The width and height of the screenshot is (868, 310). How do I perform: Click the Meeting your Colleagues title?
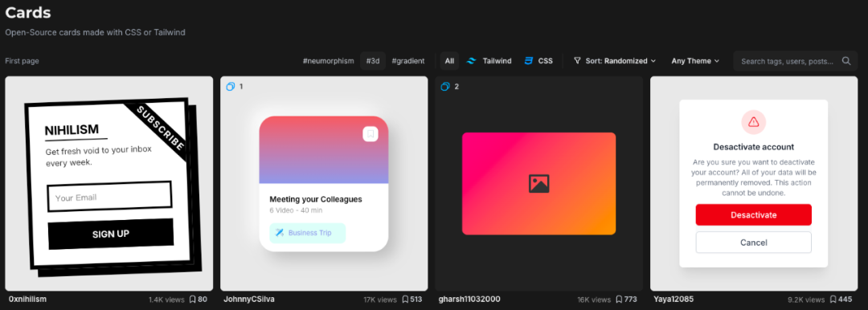pyautogui.click(x=316, y=199)
